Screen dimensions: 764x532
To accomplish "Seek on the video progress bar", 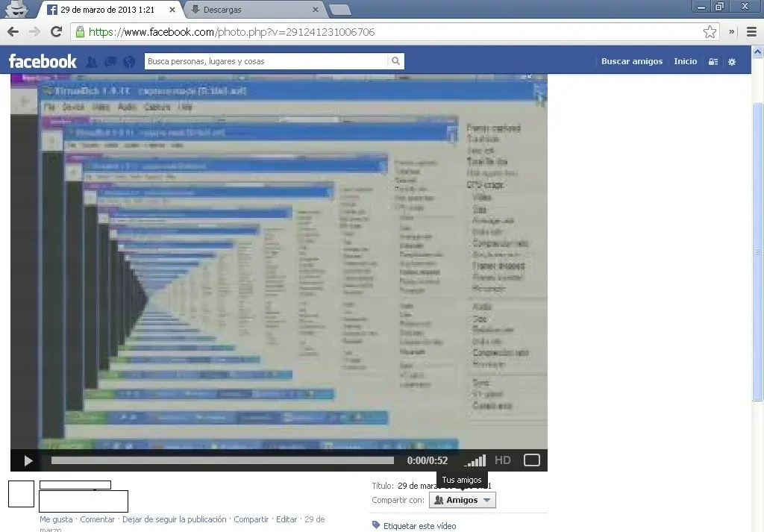I will (x=222, y=460).
